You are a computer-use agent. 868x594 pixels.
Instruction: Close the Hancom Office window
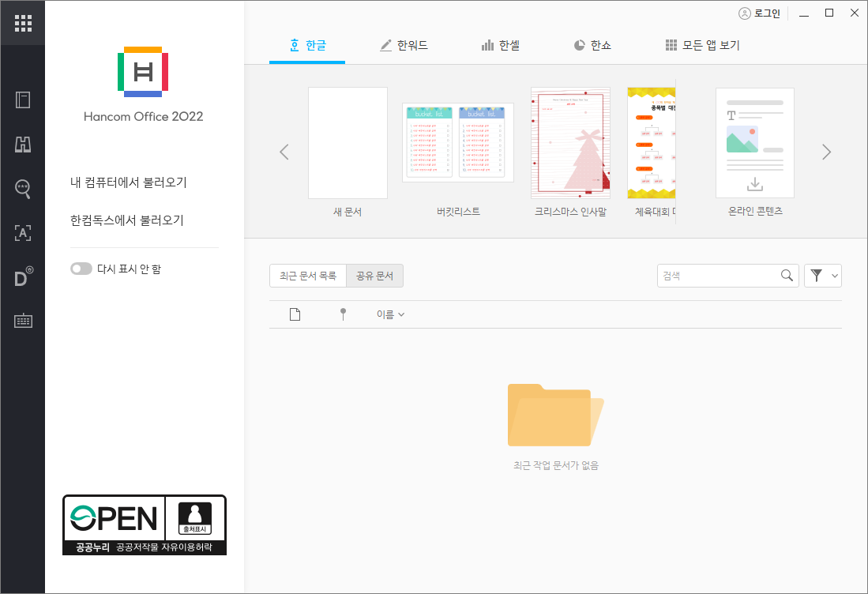(854, 13)
